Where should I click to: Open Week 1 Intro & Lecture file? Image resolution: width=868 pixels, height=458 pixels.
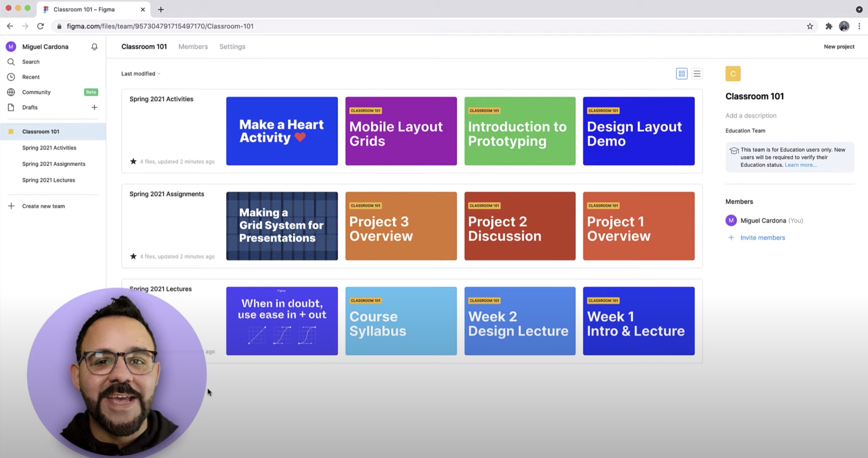[x=639, y=321]
